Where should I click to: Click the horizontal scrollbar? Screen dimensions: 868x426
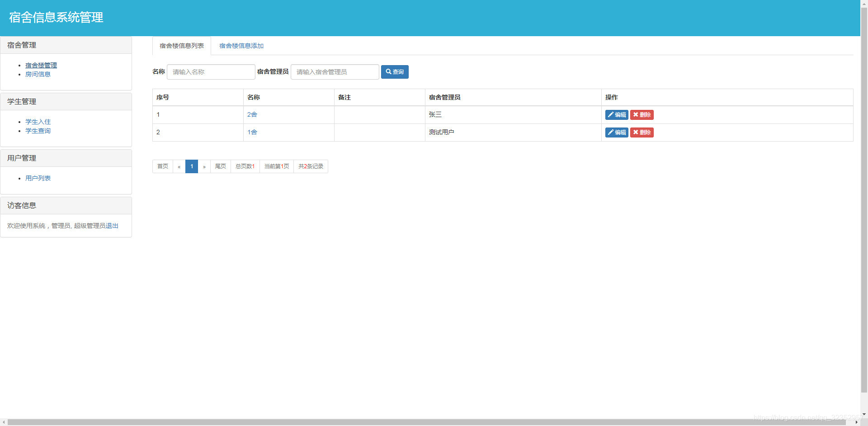426,422
